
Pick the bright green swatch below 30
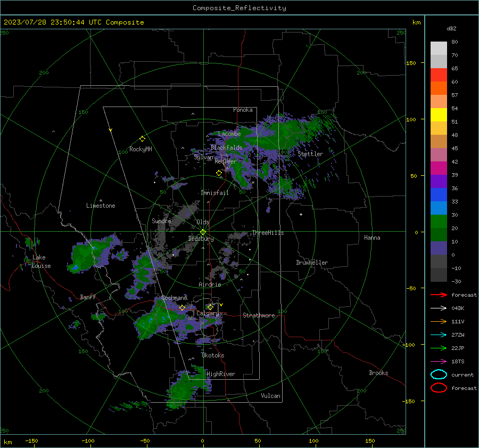[x=439, y=221]
